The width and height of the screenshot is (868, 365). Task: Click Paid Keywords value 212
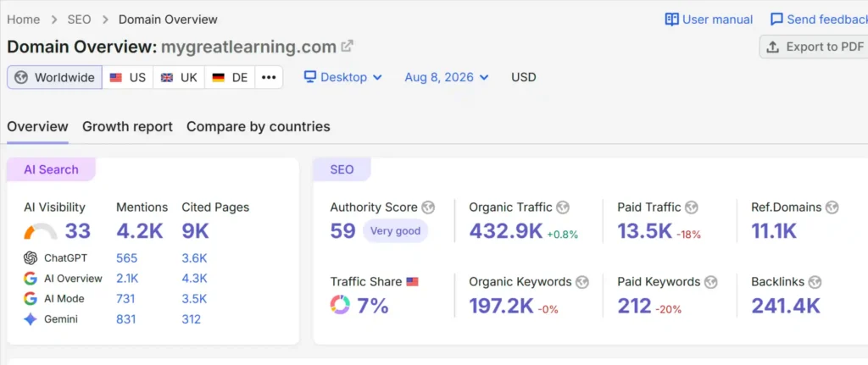click(634, 305)
